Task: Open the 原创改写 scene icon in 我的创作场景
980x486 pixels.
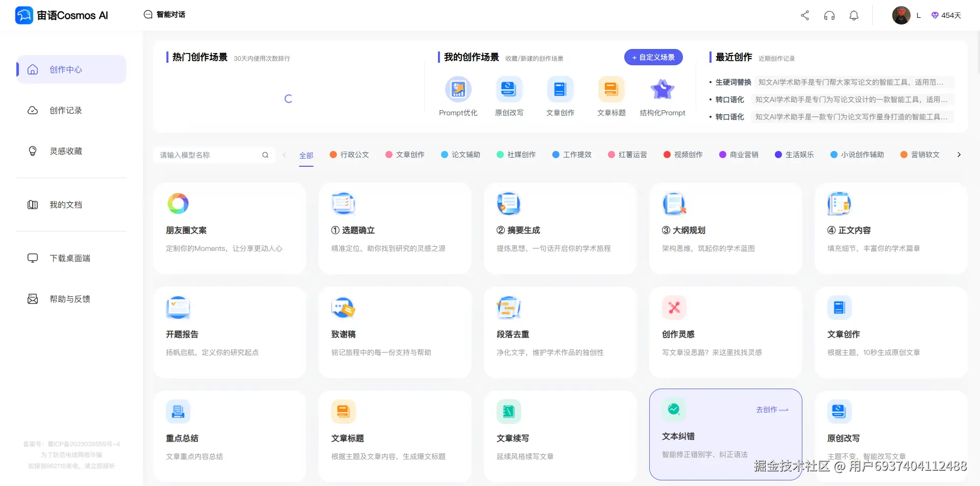Action: (509, 89)
